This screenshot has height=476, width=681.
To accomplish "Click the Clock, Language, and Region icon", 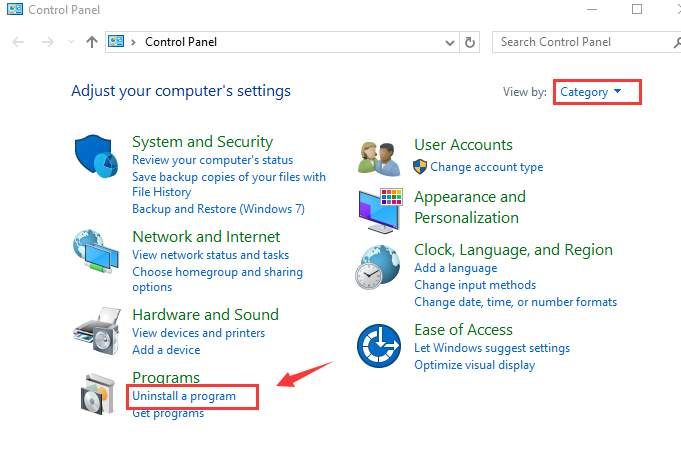I will point(379,267).
